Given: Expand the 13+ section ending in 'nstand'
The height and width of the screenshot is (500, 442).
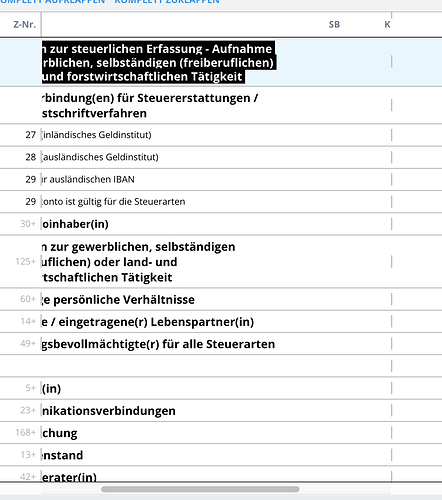Looking at the screenshot, I should click(221, 455).
